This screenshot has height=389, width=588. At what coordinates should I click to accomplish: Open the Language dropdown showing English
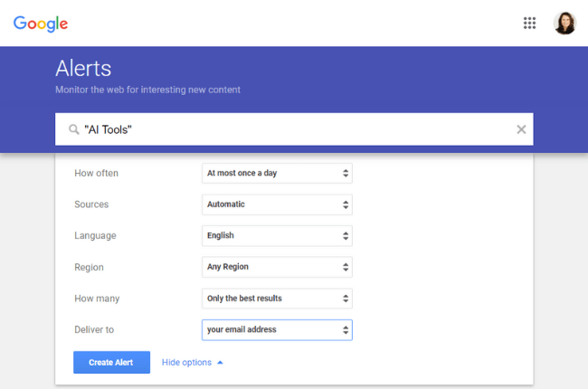pyautogui.click(x=277, y=235)
